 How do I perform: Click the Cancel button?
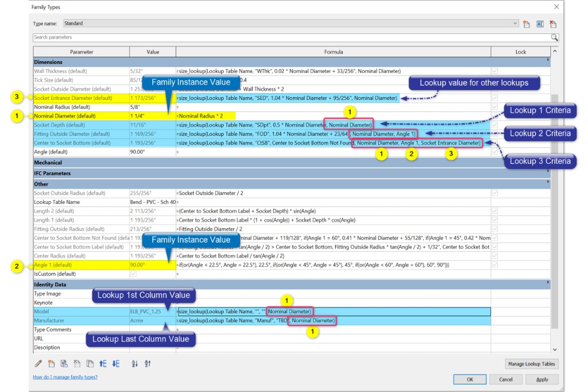[505, 379]
